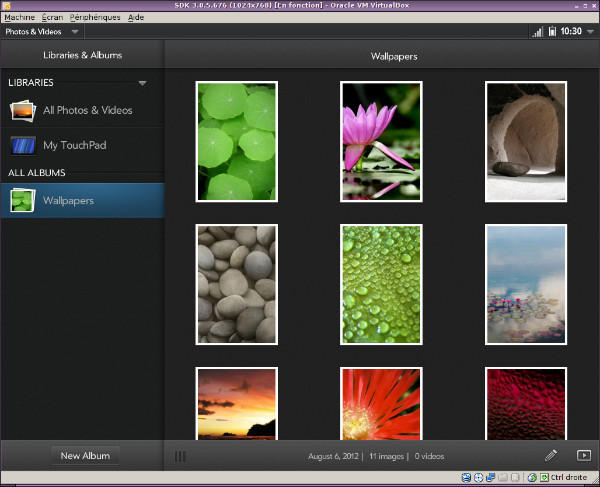
Task: Open the gray pebbles thumbnail
Action: [237, 284]
